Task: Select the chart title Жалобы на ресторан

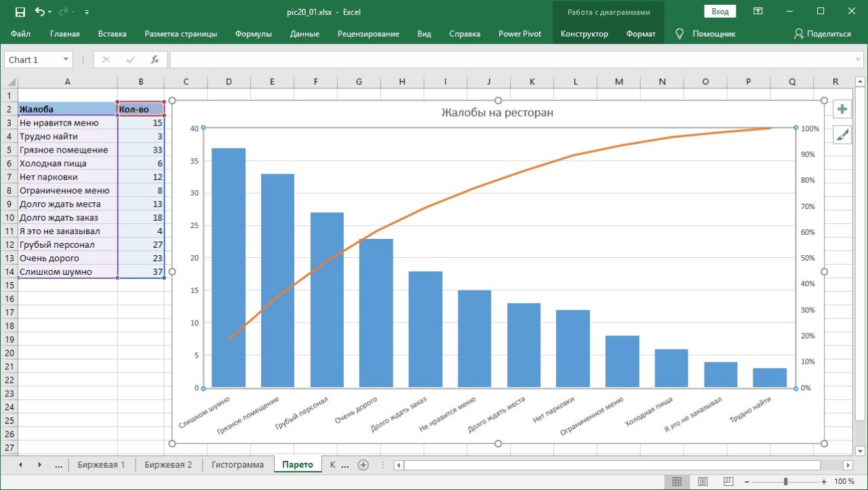Action: 497,113
